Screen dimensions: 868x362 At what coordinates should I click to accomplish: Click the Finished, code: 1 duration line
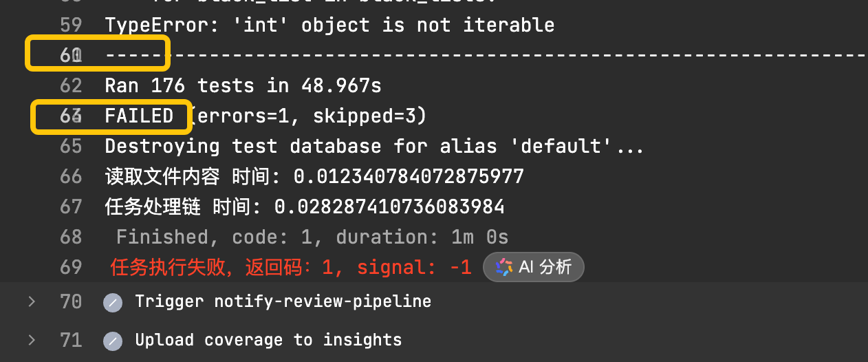pos(312,237)
